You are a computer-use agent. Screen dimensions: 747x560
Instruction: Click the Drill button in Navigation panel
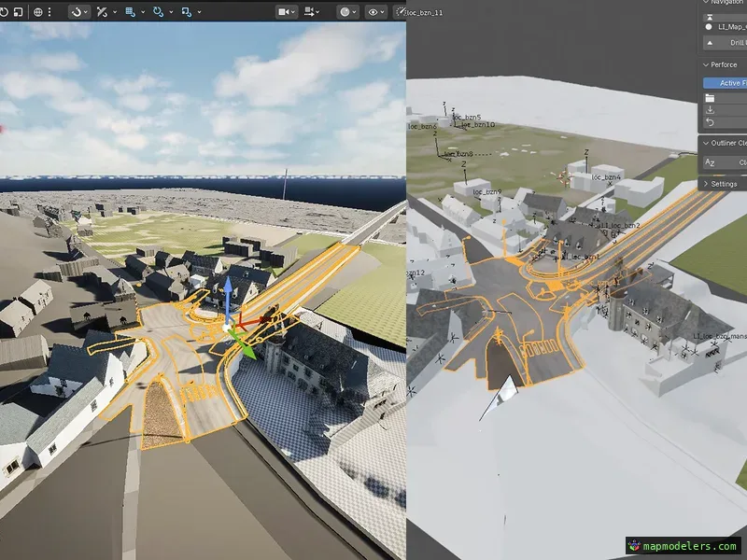click(726, 43)
